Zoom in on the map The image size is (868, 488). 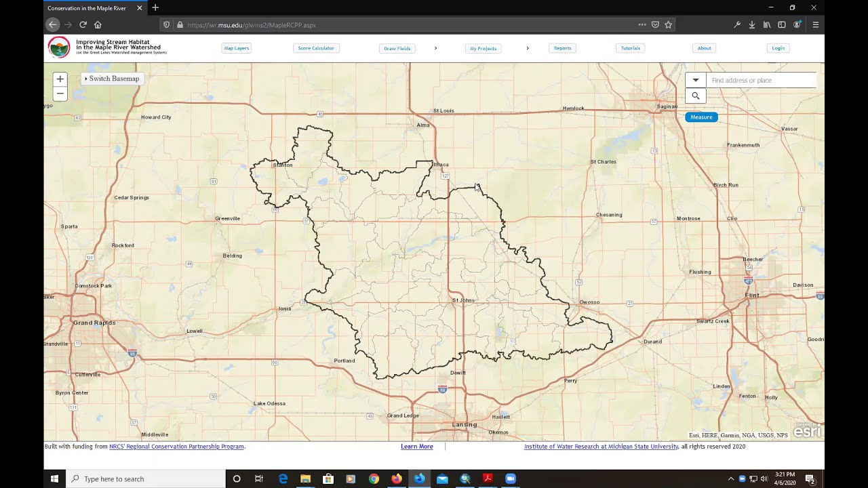point(60,79)
